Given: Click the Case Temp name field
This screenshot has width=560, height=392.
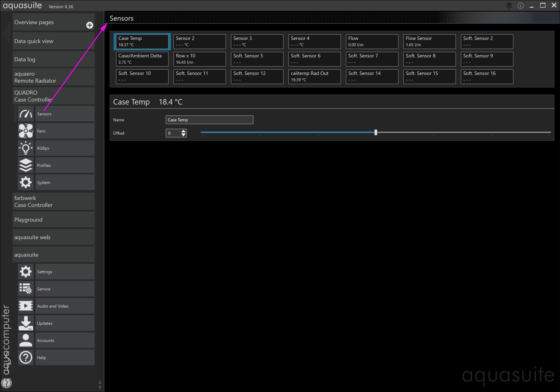Looking at the screenshot, I should (x=209, y=120).
